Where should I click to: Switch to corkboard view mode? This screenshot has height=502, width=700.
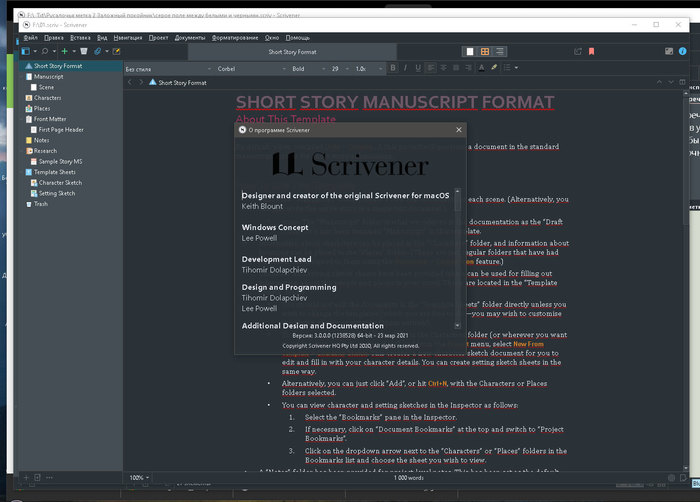[x=484, y=50]
